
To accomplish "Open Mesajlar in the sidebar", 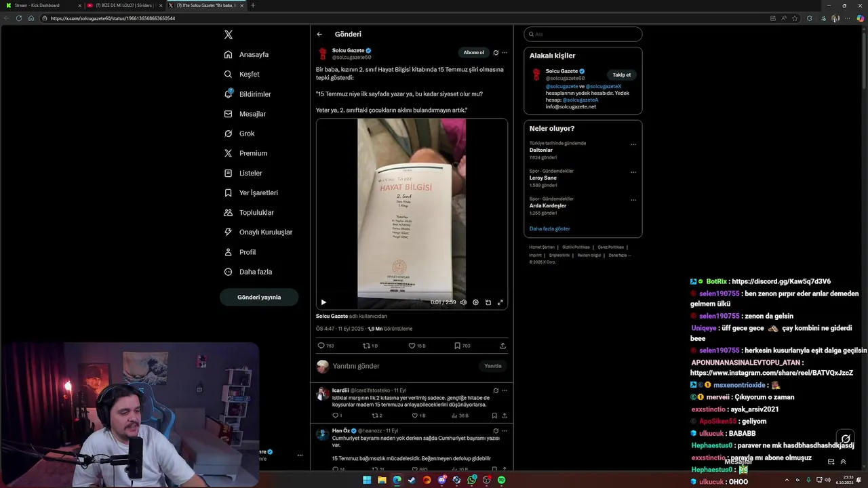I will pos(245,114).
